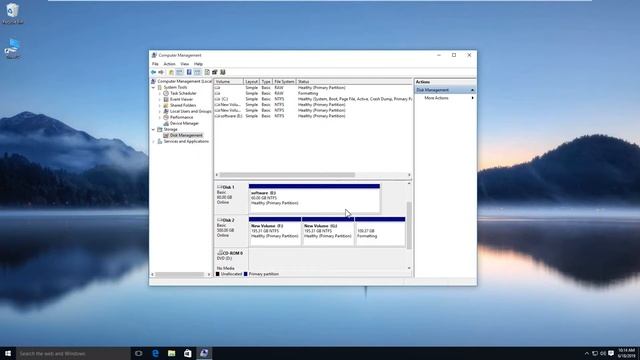Click the Up one level toolbar icon
The height and width of the screenshot is (360, 640).
[x=171, y=72]
